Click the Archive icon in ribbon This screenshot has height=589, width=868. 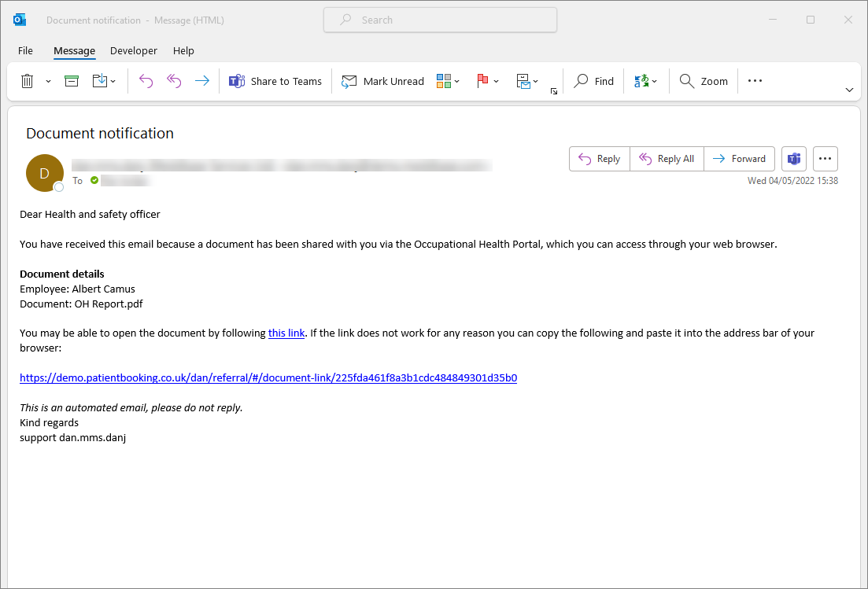72,81
